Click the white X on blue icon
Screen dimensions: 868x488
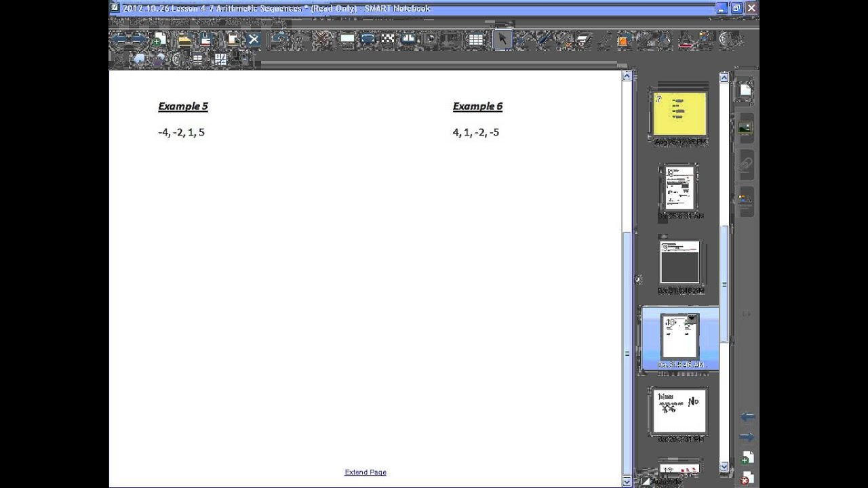click(x=254, y=39)
